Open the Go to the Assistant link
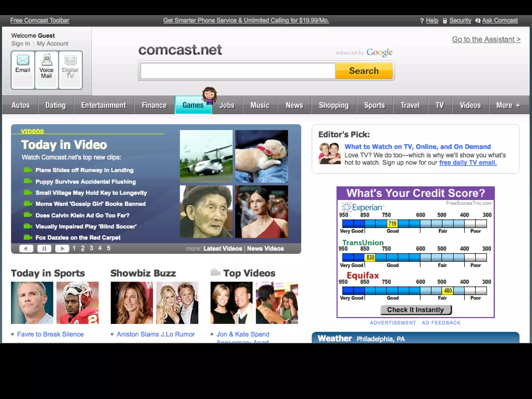Viewport: 532px width, 399px height. tap(486, 39)
